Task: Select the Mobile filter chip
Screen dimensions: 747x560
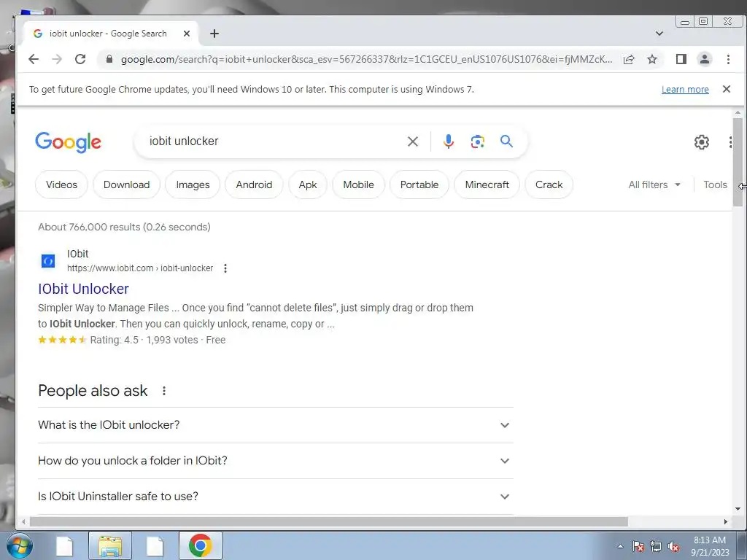Action: pos(358,184)
